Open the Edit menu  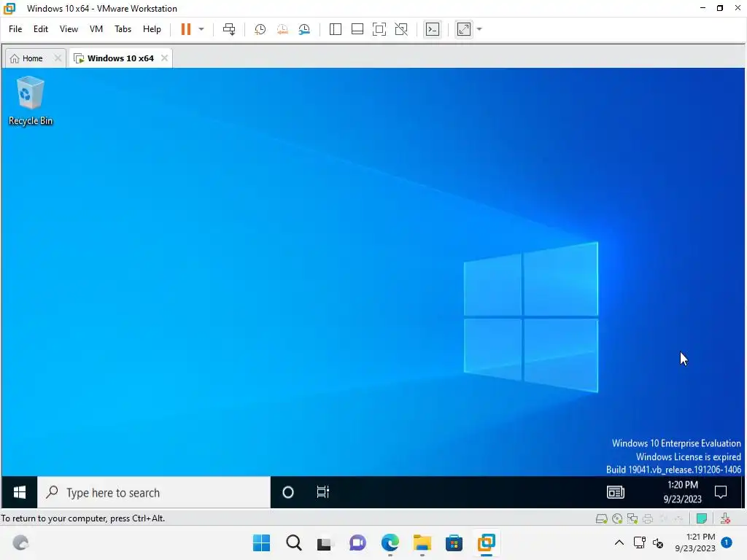pos(41,29)
